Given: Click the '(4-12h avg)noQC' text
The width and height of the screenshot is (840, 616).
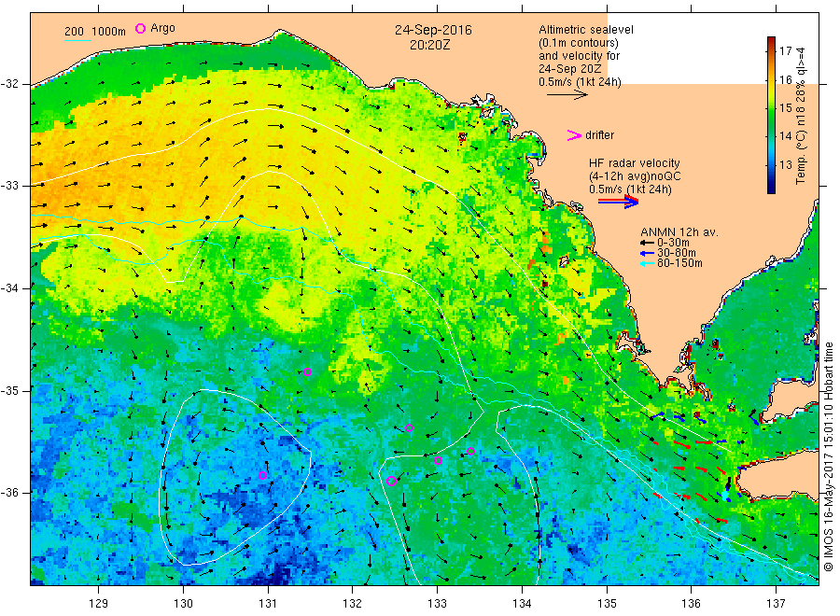Looking at the screenshot, I should click(x=635, y=176).
